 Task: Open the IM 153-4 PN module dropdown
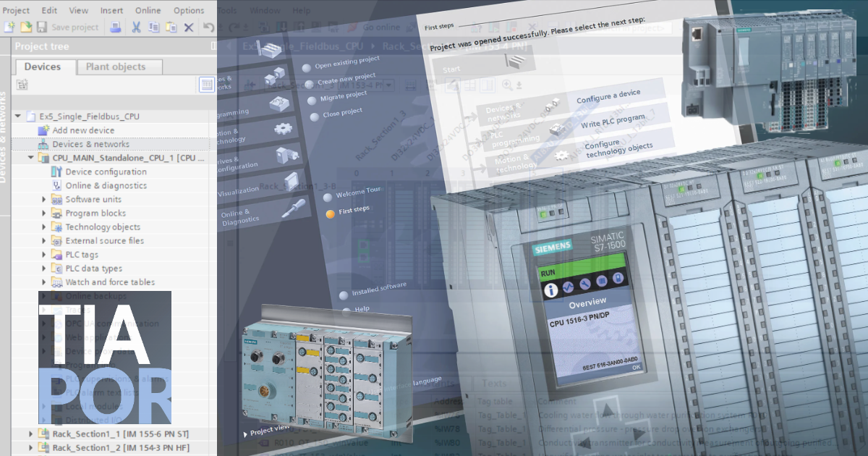pos(388,85)
